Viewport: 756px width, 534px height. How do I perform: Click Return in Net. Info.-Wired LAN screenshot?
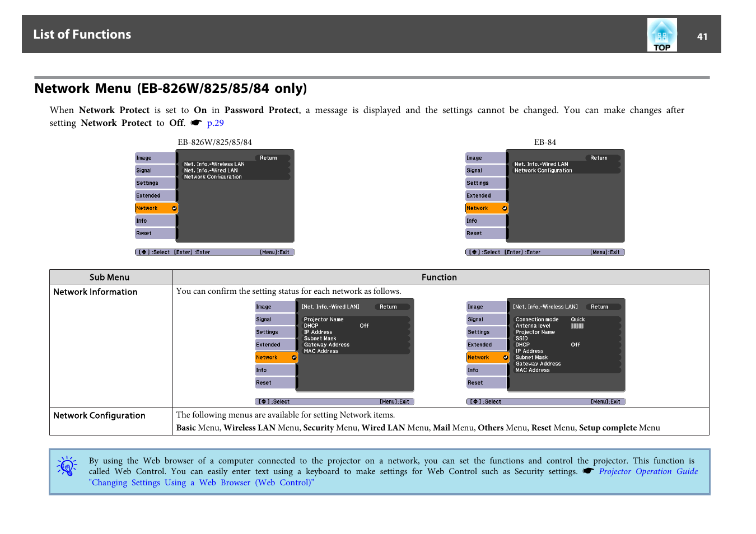click(x=393, y=307)
